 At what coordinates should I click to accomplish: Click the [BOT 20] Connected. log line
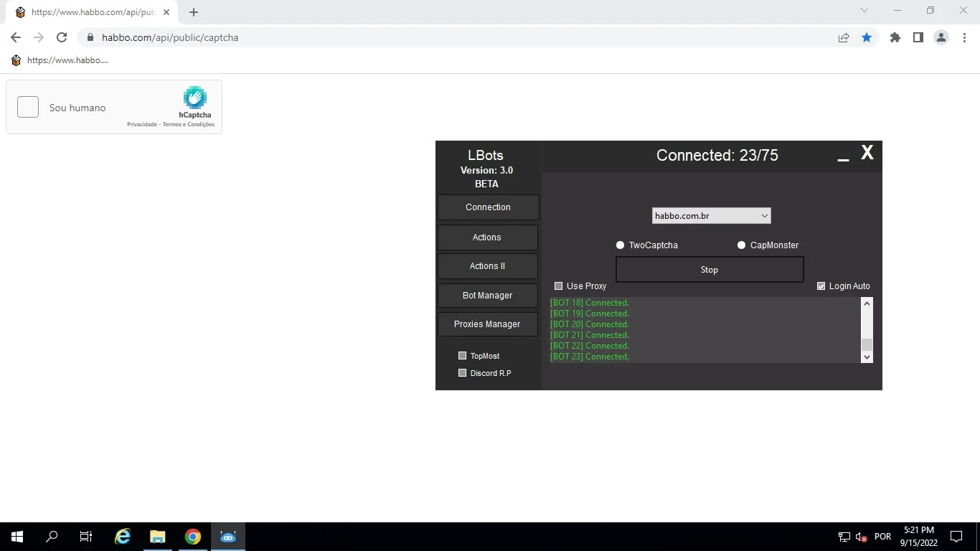(590, 324)
